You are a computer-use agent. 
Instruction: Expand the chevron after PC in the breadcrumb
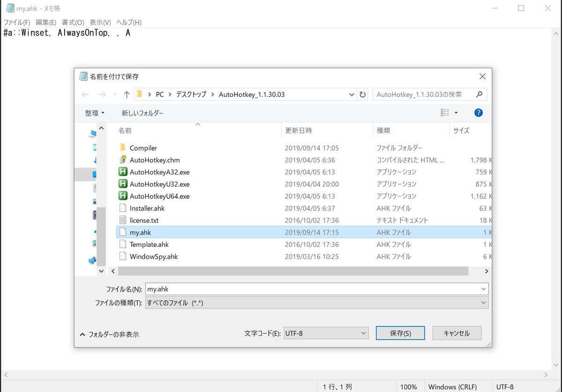[170, 94]
